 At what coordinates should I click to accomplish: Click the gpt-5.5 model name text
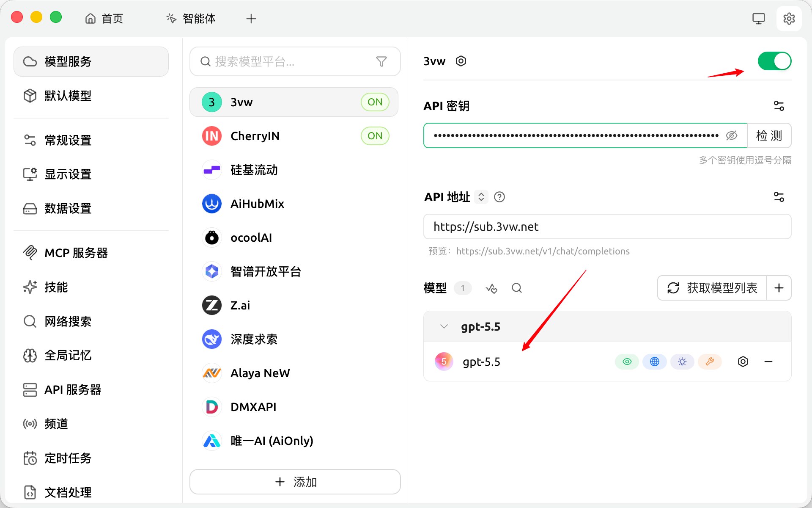point(481,362)
